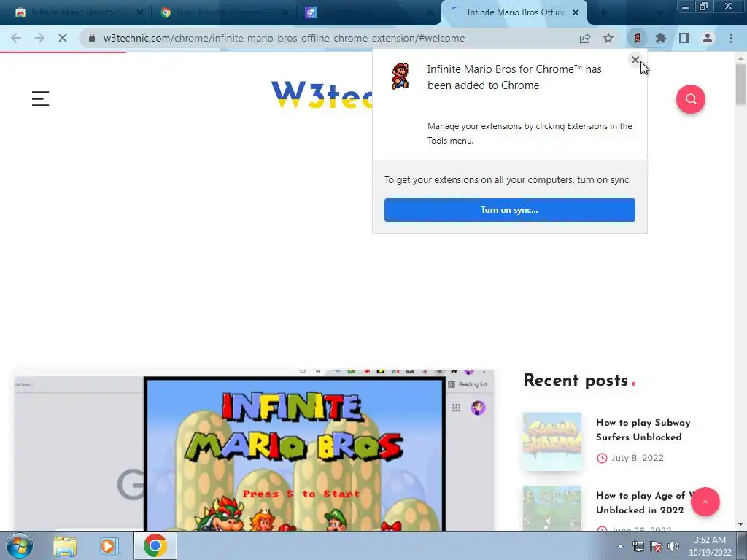The height and width of the screenshot is (560, 747).
Task: Stop loading the page
Action: click(x=63, y=38)
